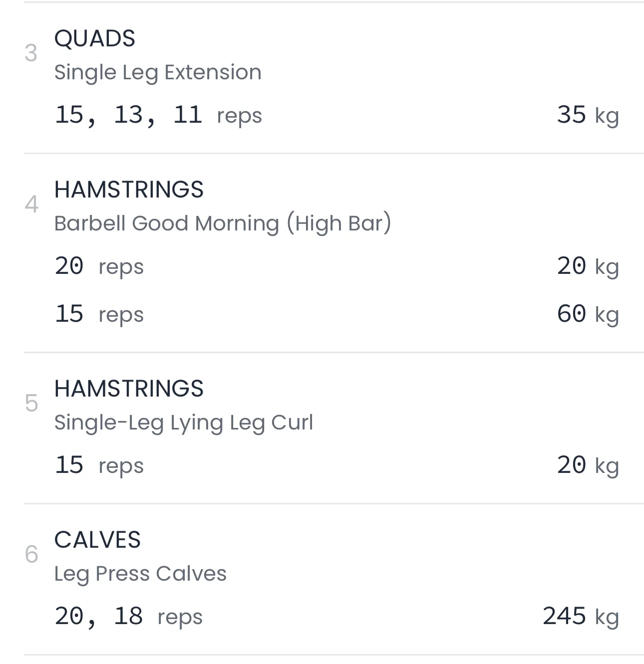Select exercise number 4 index
644x664 pixels.
(31, 205)
